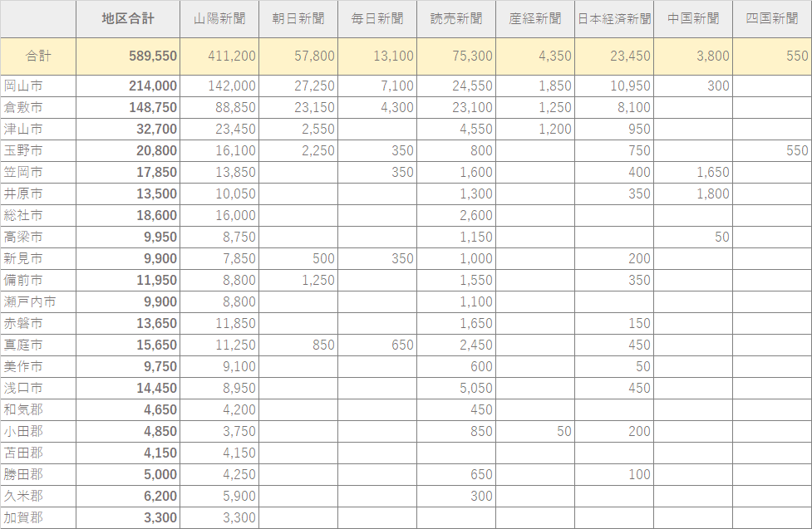Select the 美作市 row label
This screenshot has height=529, width=812.
click(38, 366)
